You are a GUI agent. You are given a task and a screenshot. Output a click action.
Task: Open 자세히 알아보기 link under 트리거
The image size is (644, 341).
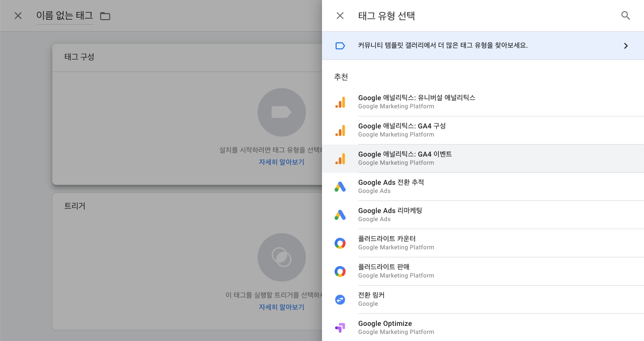tap(282, 307)
